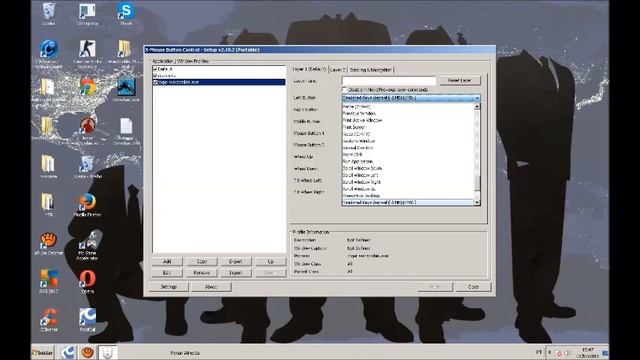
Task: Click the Export button
Action: (236, 261)
